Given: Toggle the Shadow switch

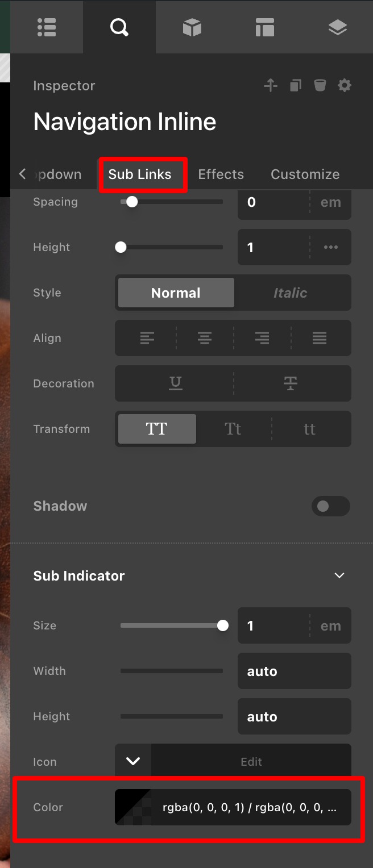Looking at the screenshot, I should click(x=330, y=506).
